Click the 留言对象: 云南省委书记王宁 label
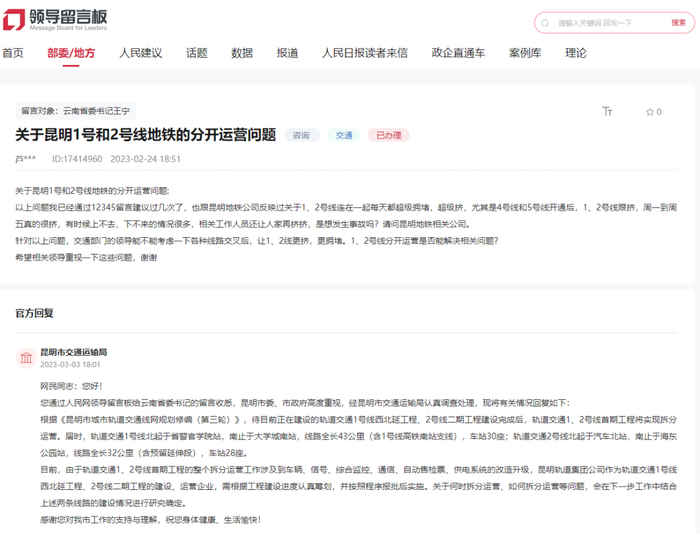Screen dimensions: 700x534 75,111
